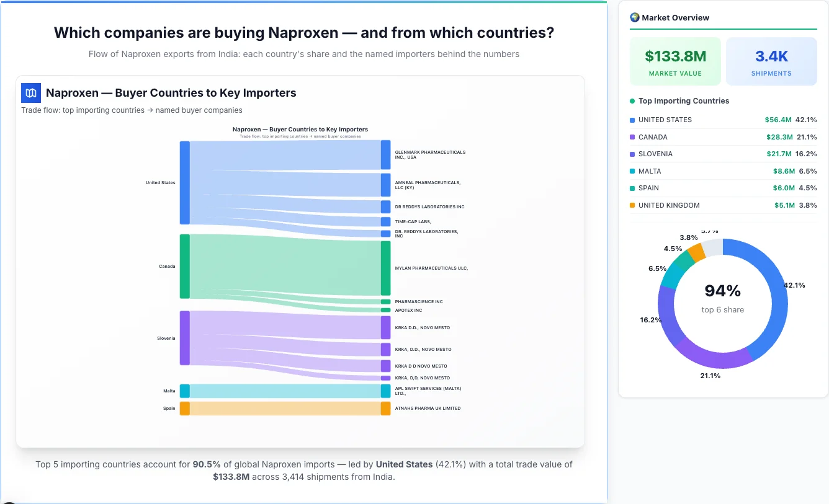Click the Malta node in the Sankey diagram
The height and width of the screenshot is (504, 829).
(x=184, y=391)
